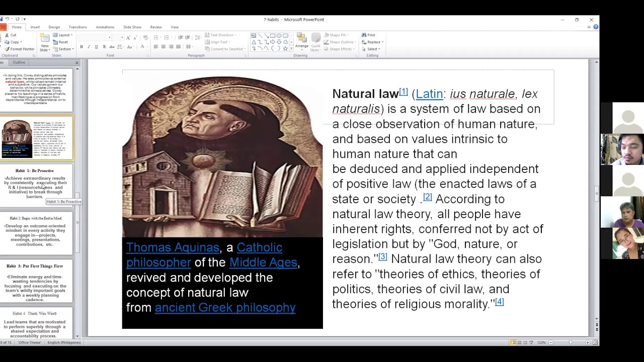Expand the Copy options arrow
The image size is (644, 362).
pos(21,42)
